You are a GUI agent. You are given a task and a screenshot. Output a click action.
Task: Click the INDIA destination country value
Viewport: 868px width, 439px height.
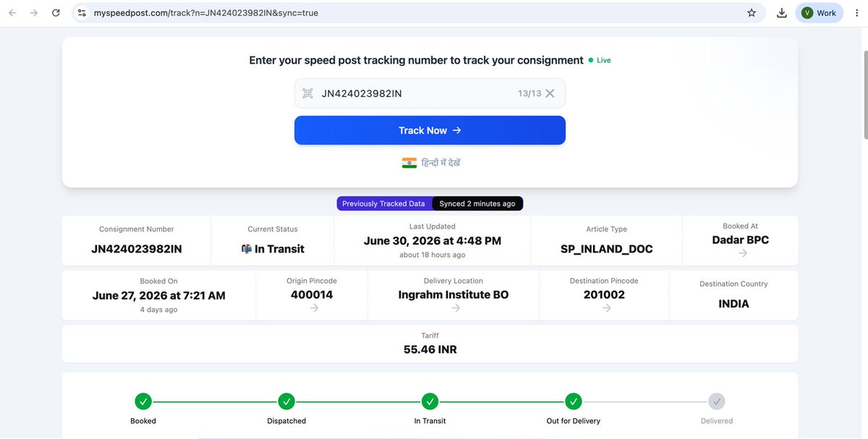(733, 304)
